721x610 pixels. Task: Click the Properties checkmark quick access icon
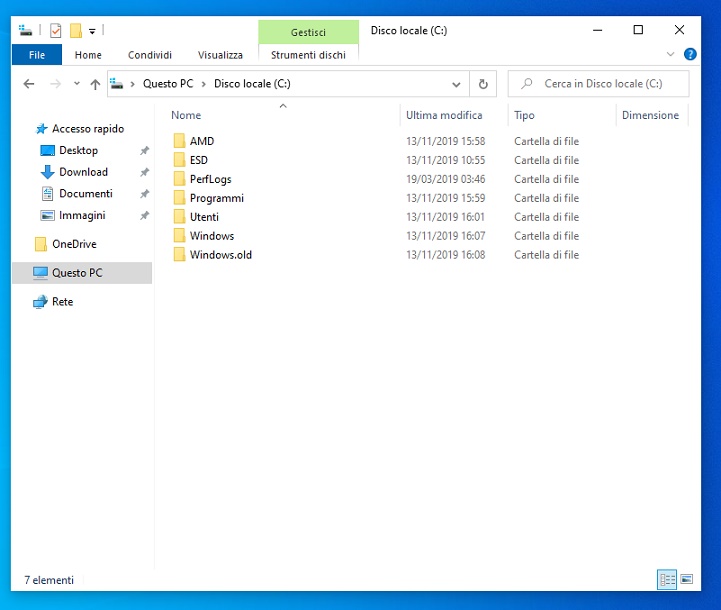point(56,30)
